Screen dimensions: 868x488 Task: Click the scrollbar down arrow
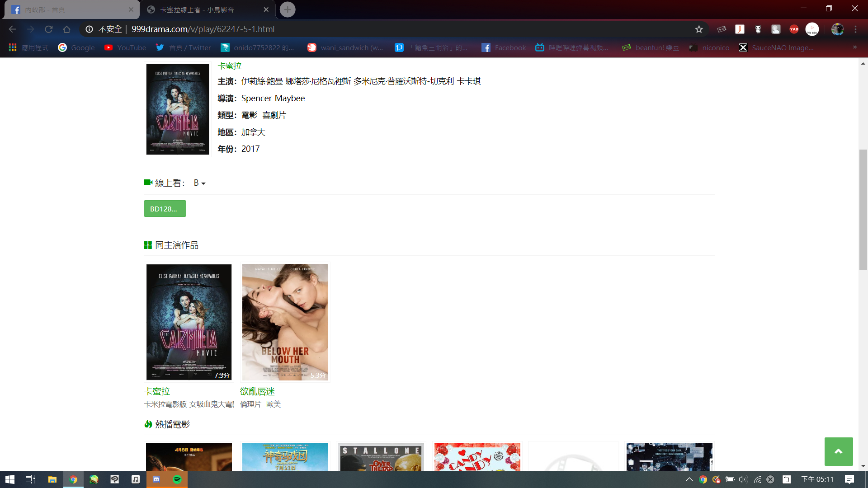[863, 466]
